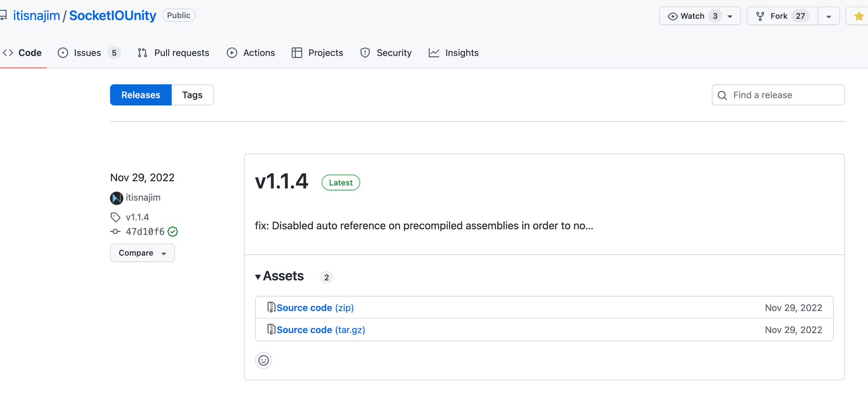Viewport: 868px width, 394px height.
Task: Click the Public visibility label
Action: (179, 16)
